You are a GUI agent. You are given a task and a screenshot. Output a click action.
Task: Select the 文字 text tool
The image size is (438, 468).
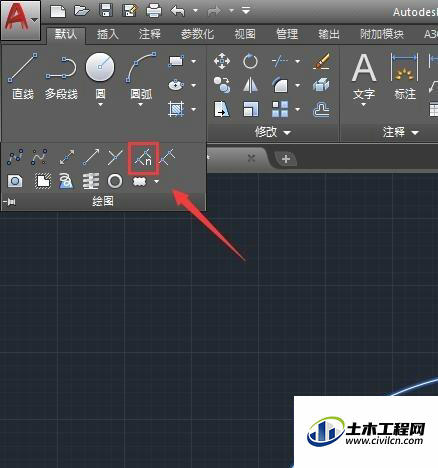tap(364, 77)
